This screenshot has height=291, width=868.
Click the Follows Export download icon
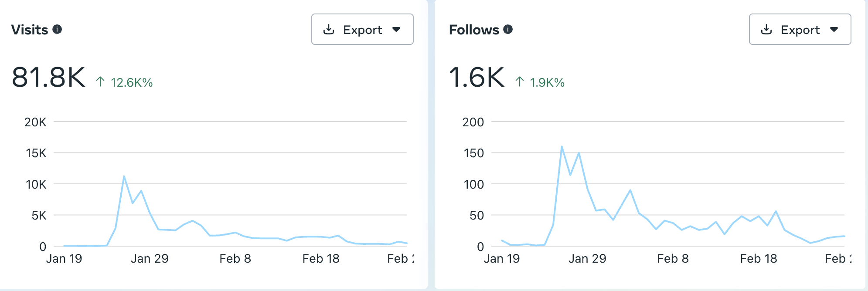point(766,29)
